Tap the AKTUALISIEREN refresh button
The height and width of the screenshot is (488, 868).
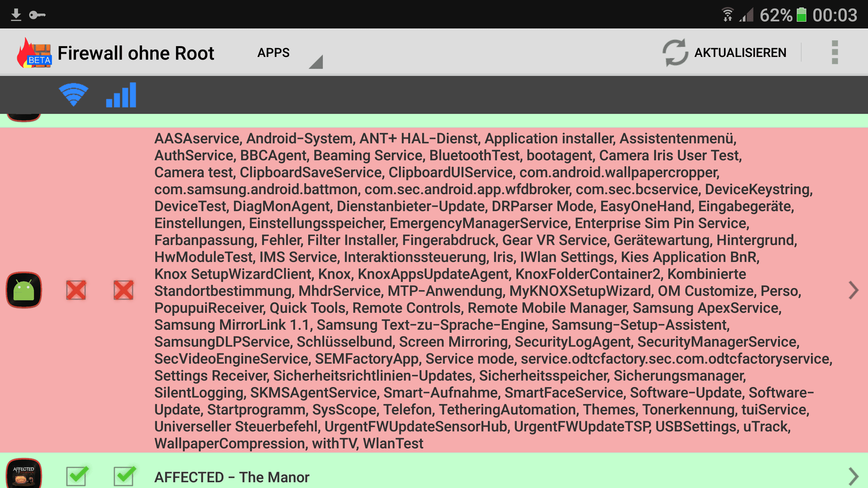725,52
